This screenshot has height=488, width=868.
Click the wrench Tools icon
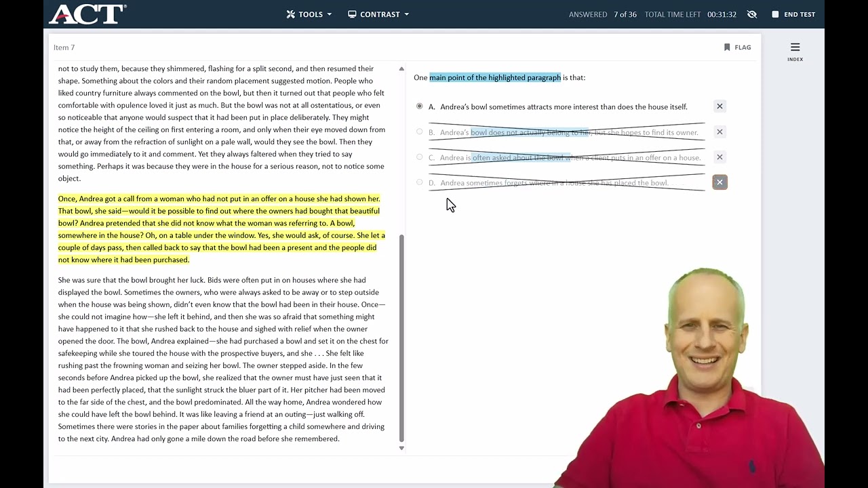pyautogui.click(x=291, y=14)
